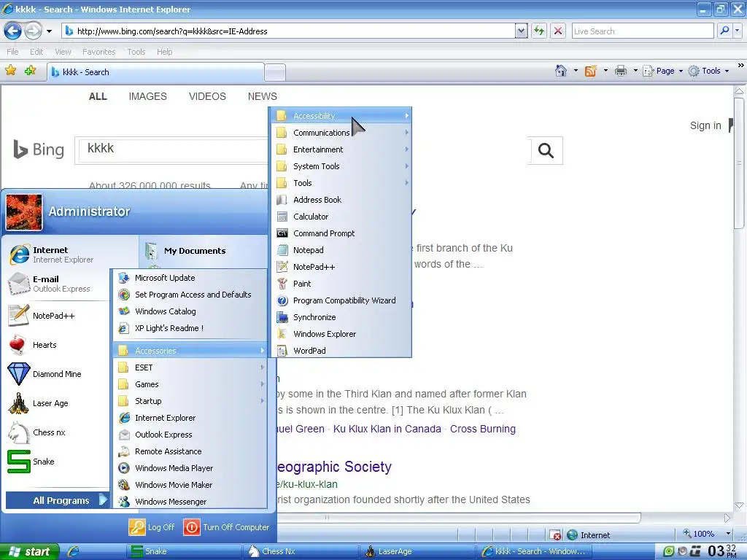Expand the Entertainment submenu

pos(341,149)
